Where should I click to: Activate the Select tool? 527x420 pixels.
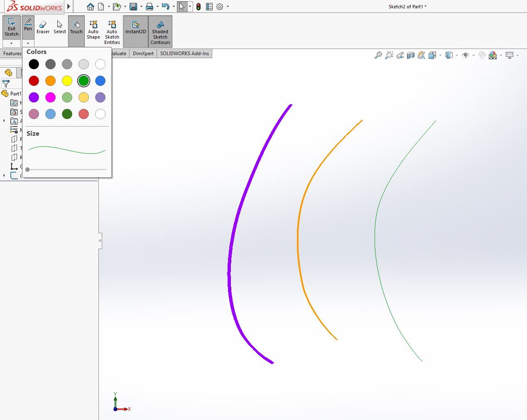point(60,27)
